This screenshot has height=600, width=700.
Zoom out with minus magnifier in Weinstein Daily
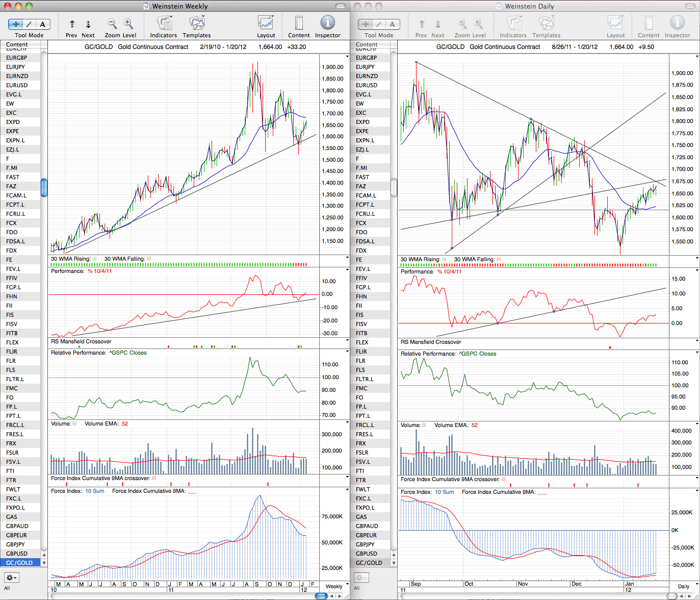pyautogui.click(x=462, y=23)
